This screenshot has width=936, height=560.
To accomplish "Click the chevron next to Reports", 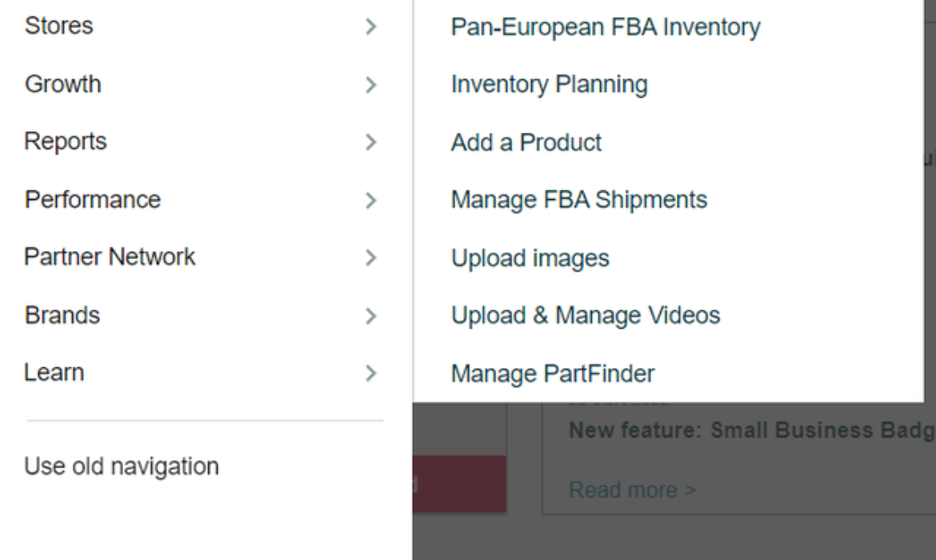I will (370, 142).
